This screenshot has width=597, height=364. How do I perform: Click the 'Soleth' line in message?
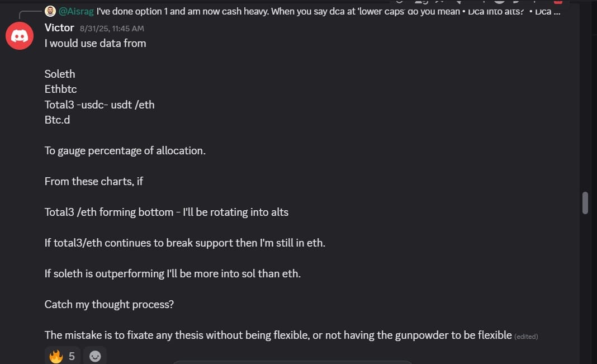(x=60, y=74)
